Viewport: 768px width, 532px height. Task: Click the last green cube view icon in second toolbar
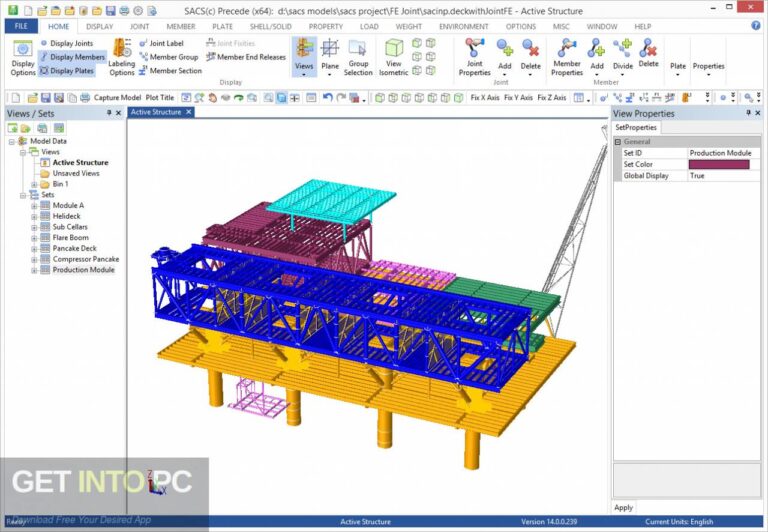point(458,97)
